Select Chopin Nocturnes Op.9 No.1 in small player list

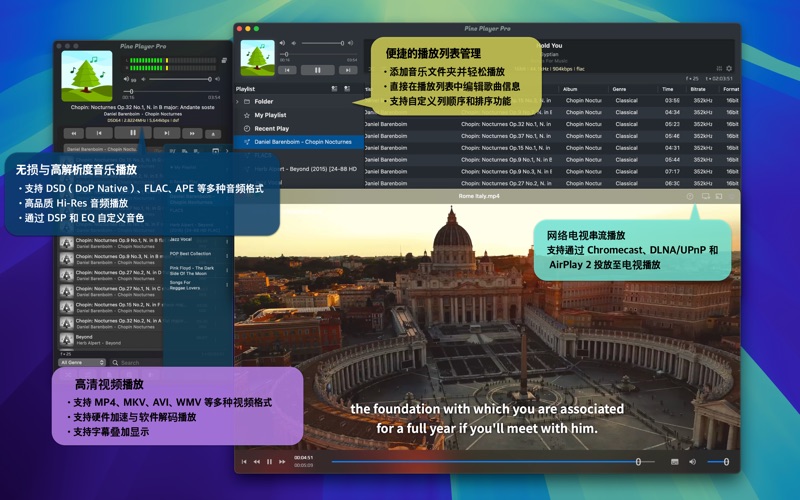(110, 243)
